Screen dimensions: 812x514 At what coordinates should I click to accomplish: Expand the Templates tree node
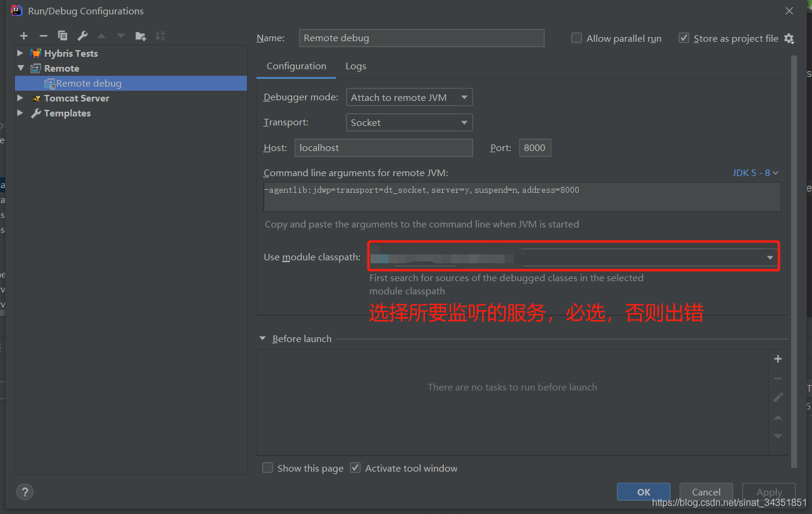click(x=20, y=113)
